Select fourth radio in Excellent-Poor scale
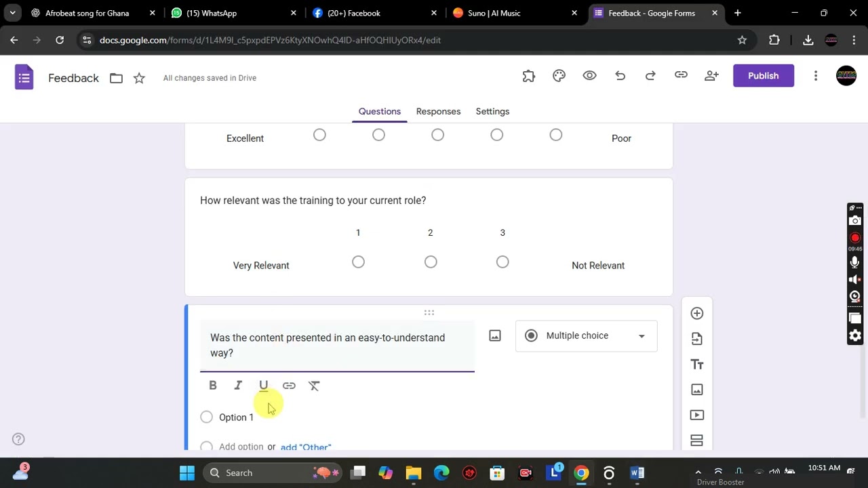868x488 pixels. (x=496, y=136)
